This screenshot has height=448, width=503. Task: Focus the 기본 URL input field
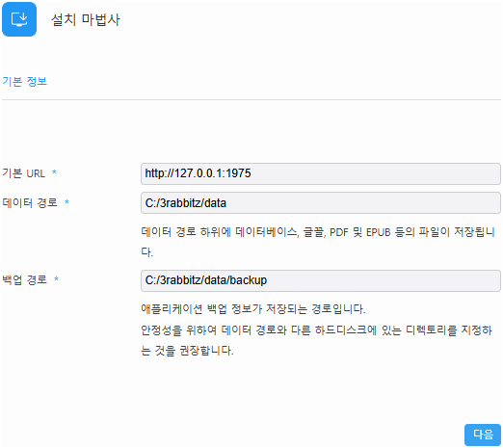pyautogui.click(x=321, y=173)
